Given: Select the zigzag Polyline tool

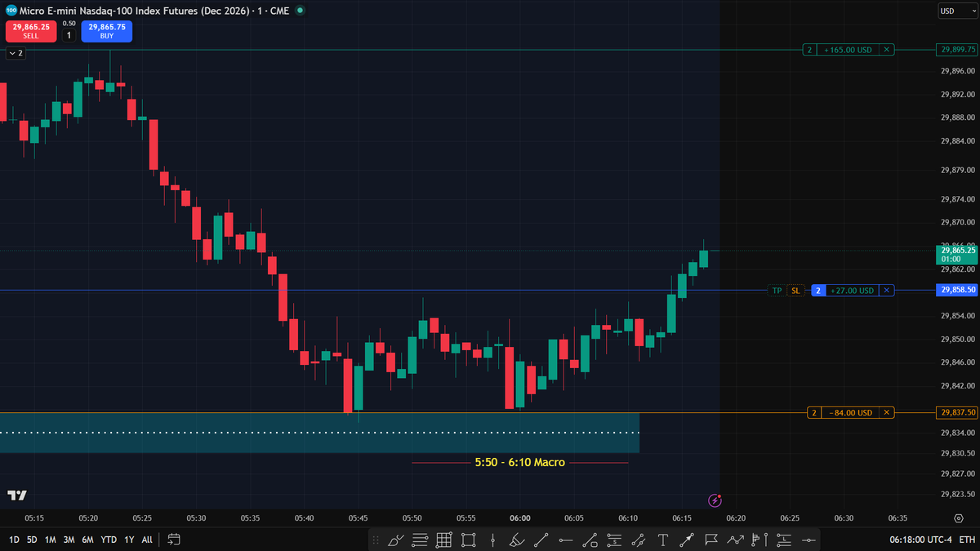Looking at the screenshot, I should (x=735, y=540).
